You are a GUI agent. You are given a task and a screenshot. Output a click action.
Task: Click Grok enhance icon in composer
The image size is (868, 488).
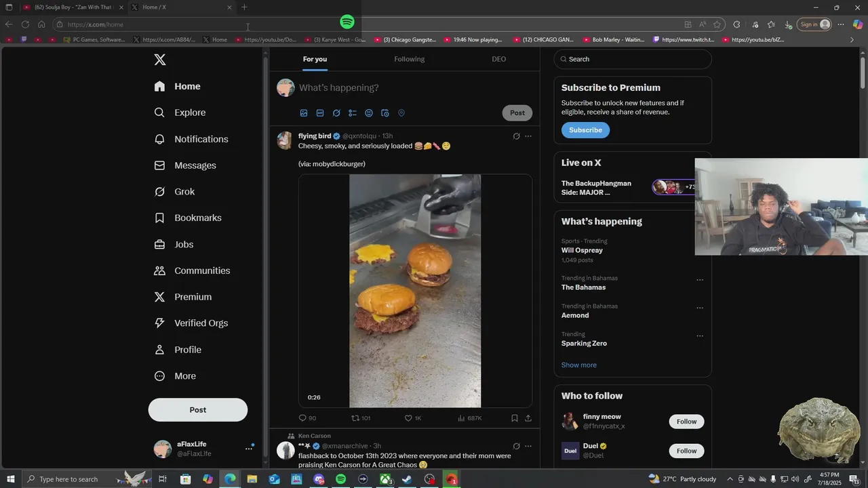point(336,113)
